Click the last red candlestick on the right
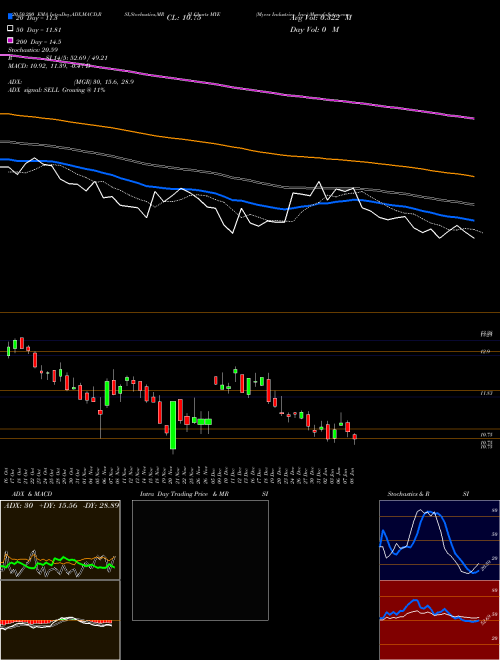This screenshot has height=660, width=500. point(354,437)
